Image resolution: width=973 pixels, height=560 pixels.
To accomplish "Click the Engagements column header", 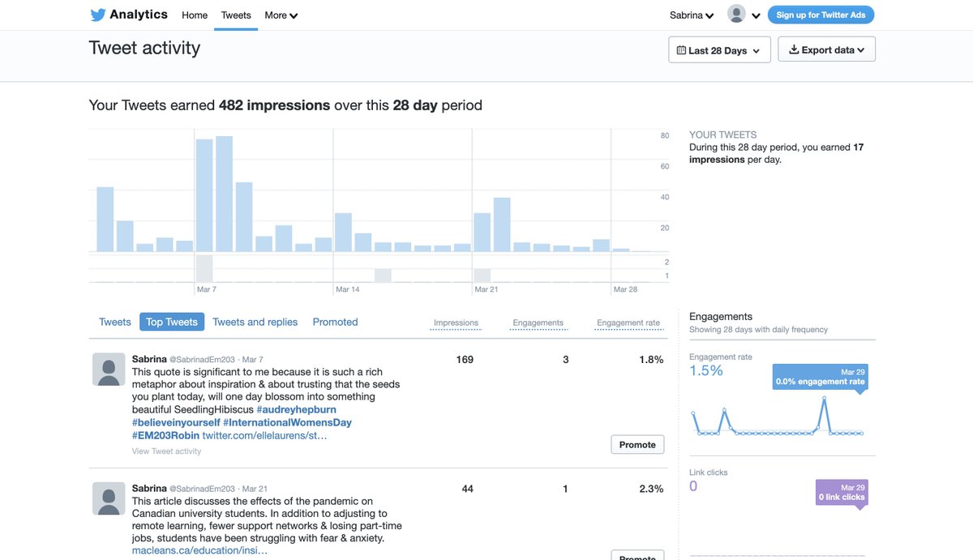I will (538, 323).
